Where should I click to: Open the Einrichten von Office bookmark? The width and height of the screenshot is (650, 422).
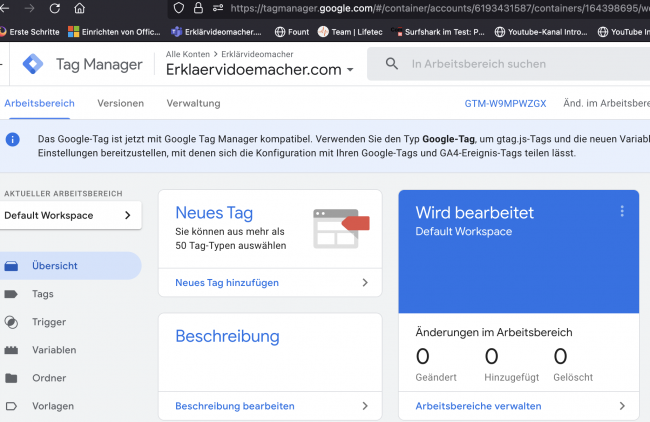click(x=114, y=32)
